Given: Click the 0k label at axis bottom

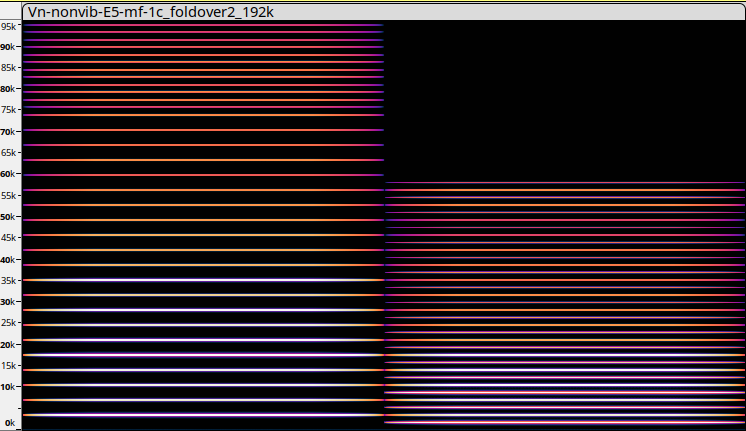Looking at the screenshot, I should (x=9, y=423).
